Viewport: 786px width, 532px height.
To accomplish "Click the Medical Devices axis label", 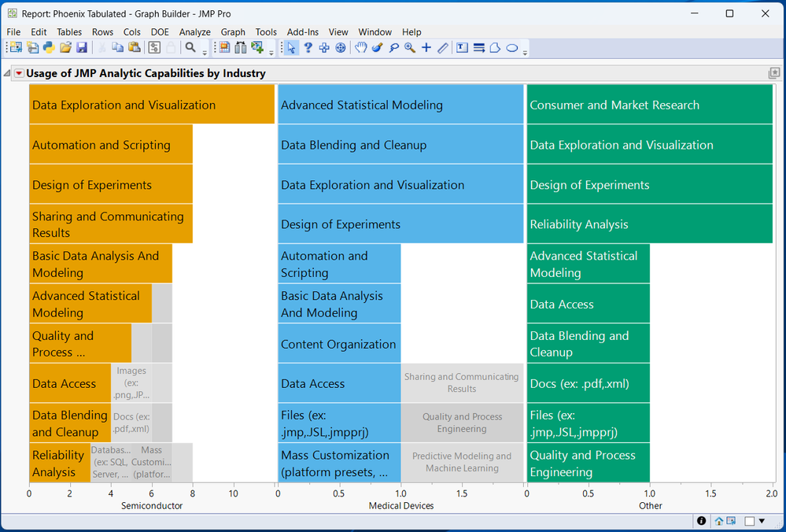I will (x=401, y=506).
